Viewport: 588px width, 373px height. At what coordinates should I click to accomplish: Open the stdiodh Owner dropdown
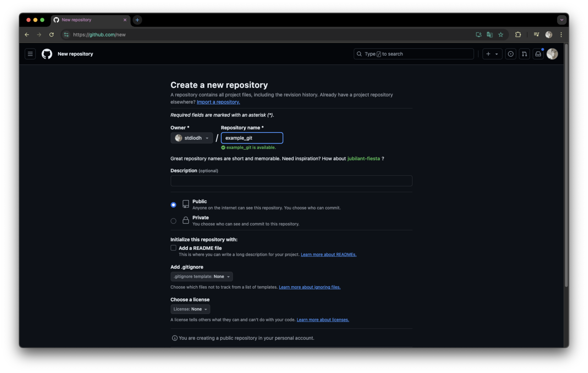pos(192,138)
